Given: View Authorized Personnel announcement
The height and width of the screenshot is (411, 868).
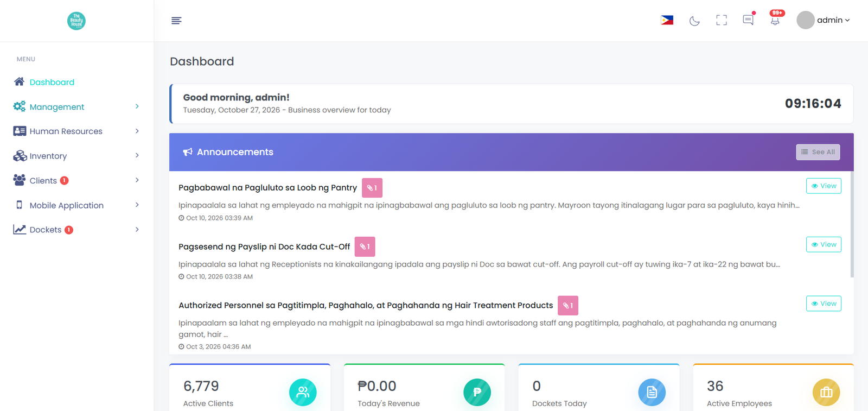Looking at the screenshot, I should pyautogui.click(x=824, y=303).
